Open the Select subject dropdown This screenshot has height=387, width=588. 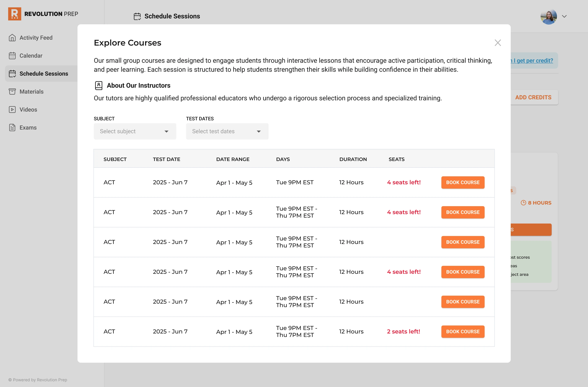(x=135, y=131)
